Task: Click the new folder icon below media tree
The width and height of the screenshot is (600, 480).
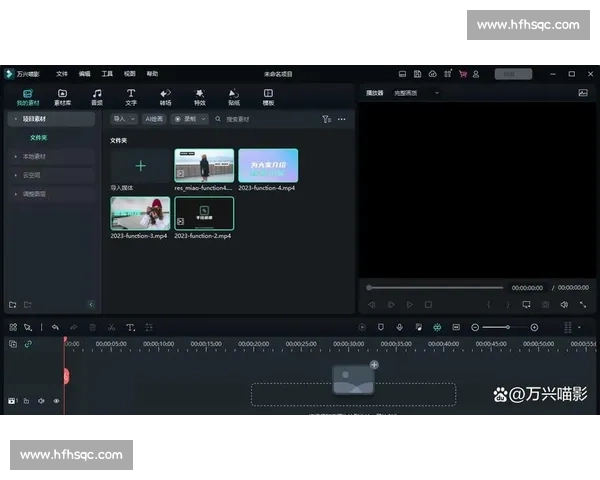Action: click(x=13, y=305)
